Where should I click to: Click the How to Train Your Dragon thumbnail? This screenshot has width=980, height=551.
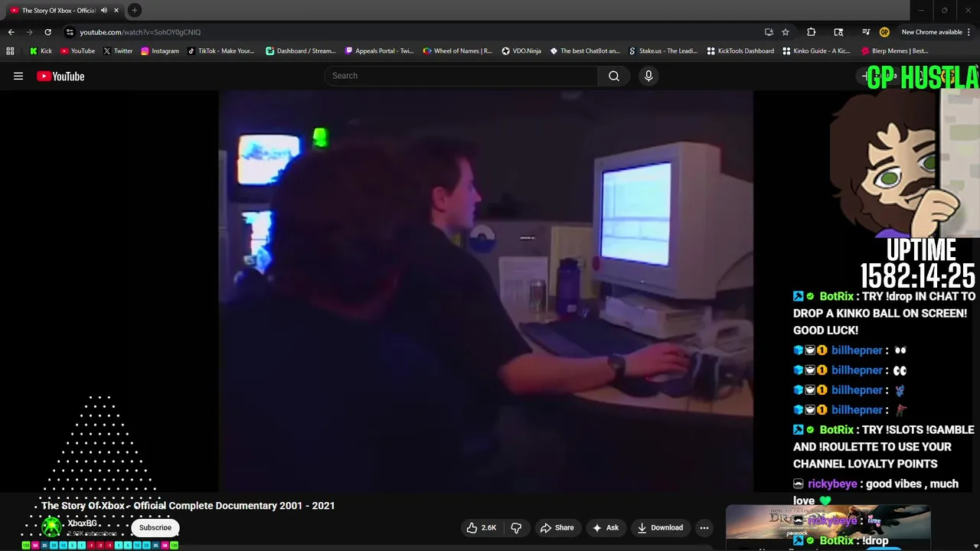828,523
